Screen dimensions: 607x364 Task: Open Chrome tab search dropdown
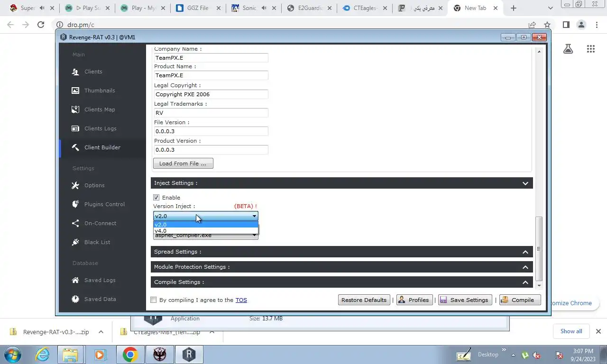click(x=551, y=8)
